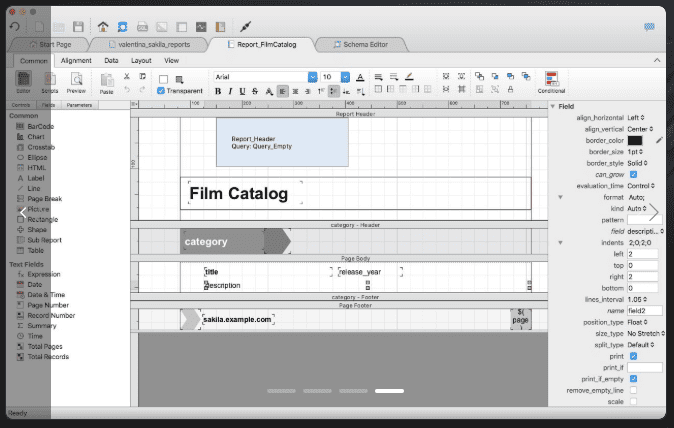This screenshot has width=674, height=428.
Task: Toggle Strikethrough formatting
Action: coord(255,91)
